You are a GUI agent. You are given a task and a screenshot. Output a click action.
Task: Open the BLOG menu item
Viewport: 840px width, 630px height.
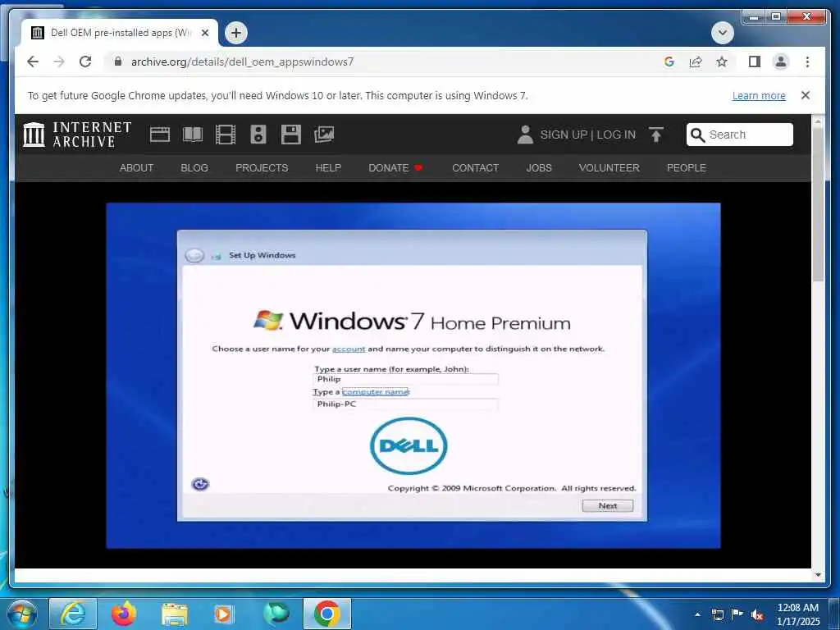pos(194,167)
